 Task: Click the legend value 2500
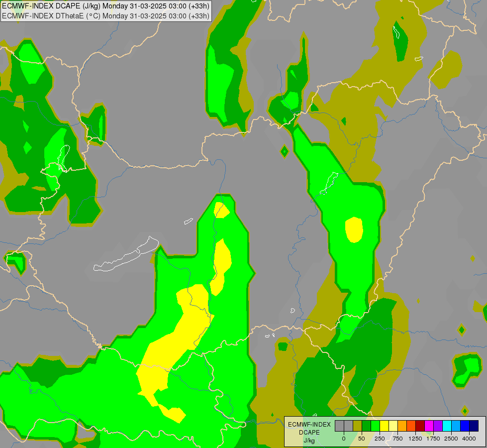[451, 439]
